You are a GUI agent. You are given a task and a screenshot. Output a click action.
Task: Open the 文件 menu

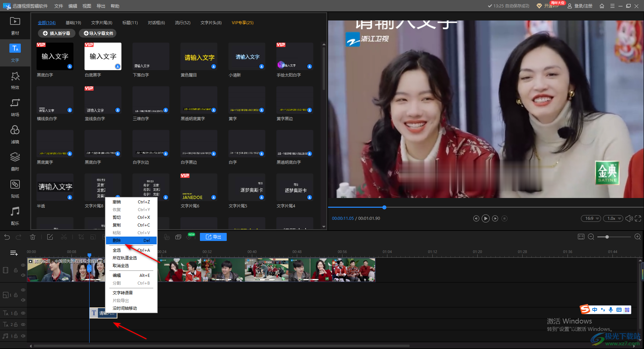[59, 6]
